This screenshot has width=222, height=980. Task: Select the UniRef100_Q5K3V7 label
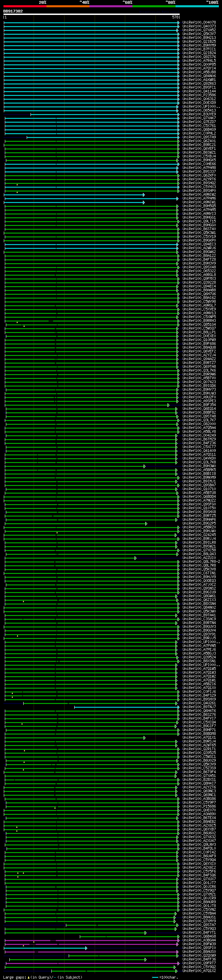[199, 34]
